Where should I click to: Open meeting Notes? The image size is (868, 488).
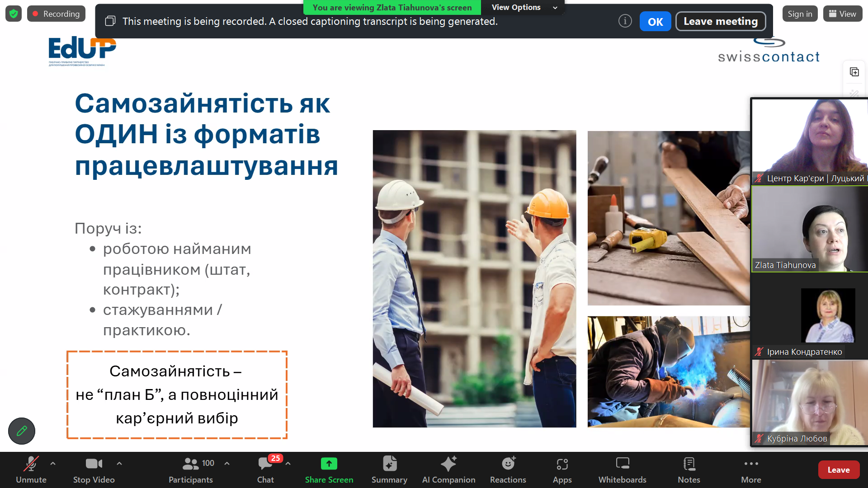point(689,469)
